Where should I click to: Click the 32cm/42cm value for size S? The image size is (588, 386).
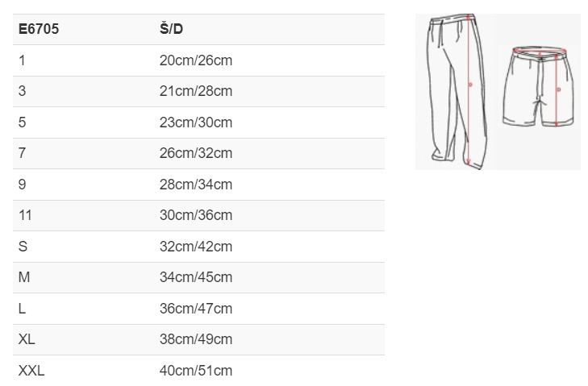[196, 247]
